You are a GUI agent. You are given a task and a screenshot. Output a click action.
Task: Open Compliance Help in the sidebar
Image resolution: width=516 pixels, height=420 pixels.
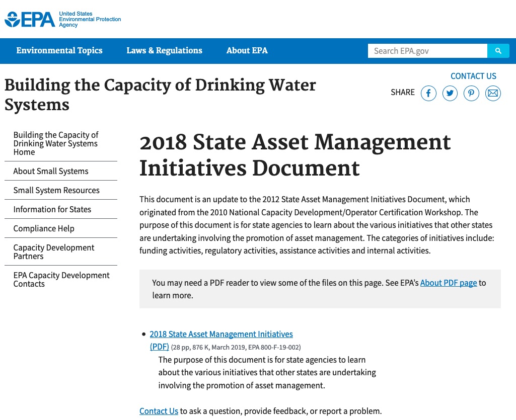point(44,228)
